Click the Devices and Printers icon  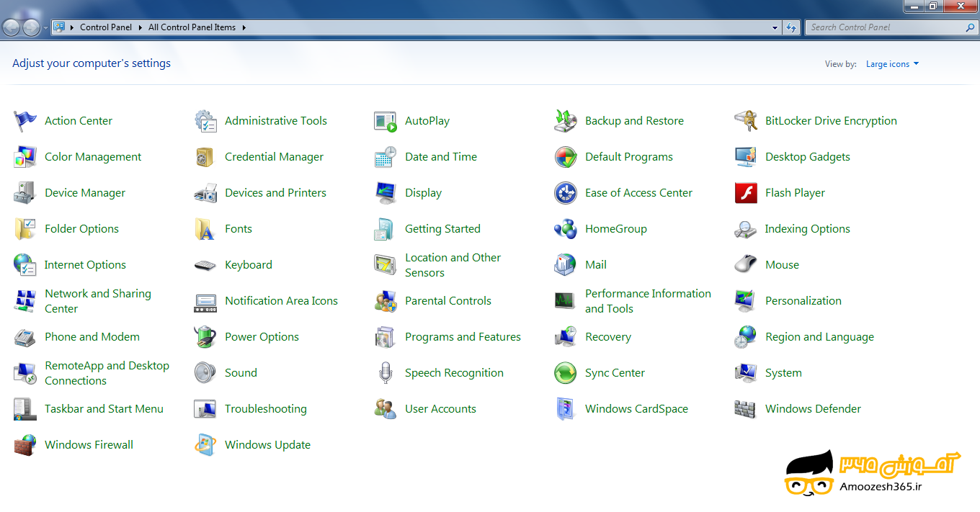tap(205, 193)
